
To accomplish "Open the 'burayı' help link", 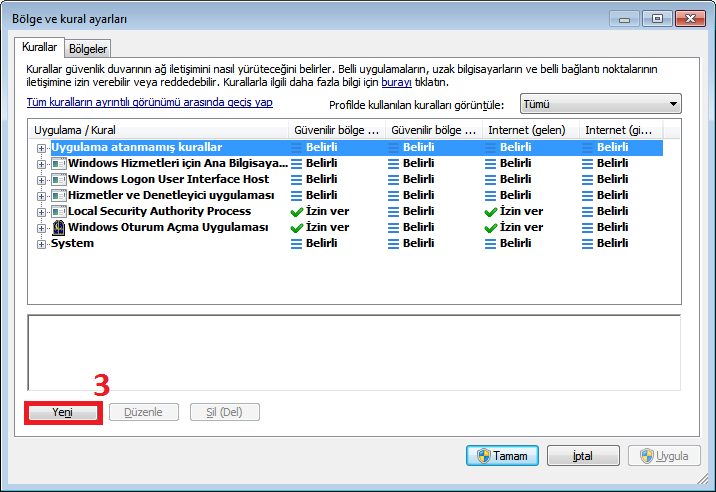I will (x=396, y=82).
